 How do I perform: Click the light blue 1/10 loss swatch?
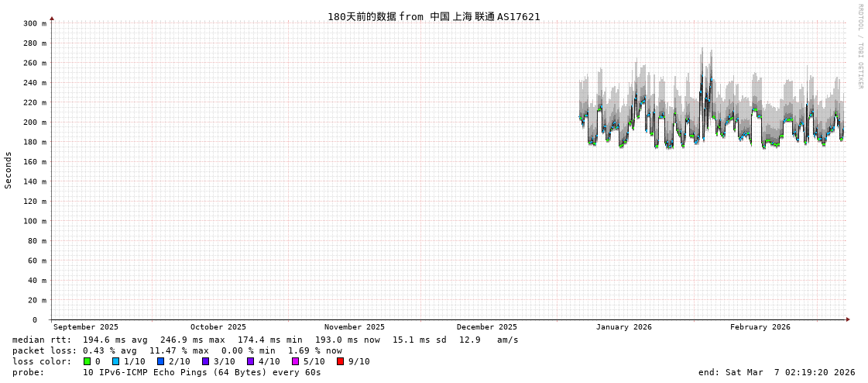pyautogui.click(x=115, y=361)
